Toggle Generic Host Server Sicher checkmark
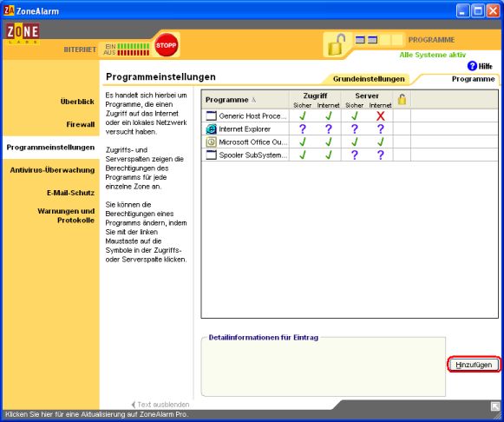The width and height of the screenshot is (504, 422). click(x=355, y=115)
